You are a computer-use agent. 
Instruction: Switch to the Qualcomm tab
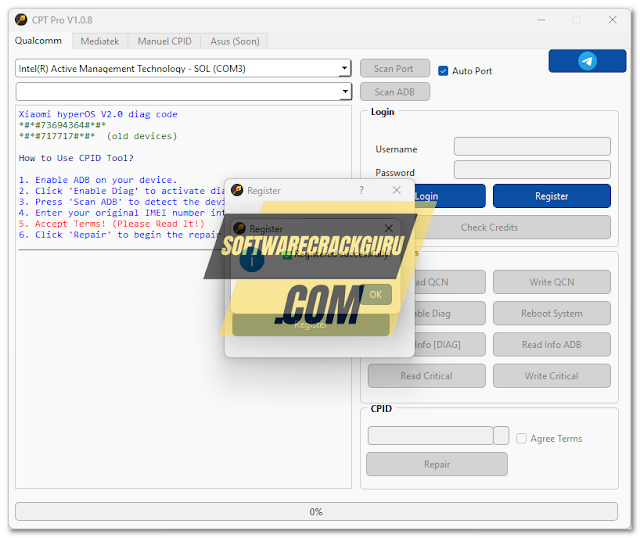pos(38,41)
